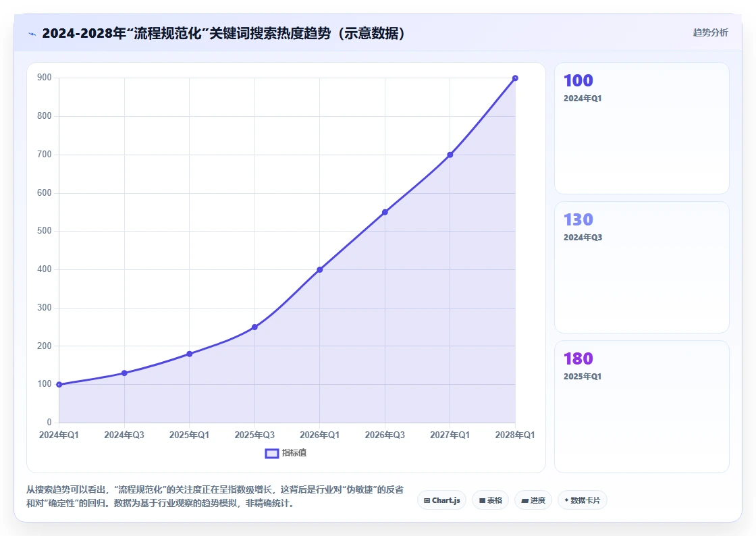Click the description paragraph below the chart

click(x=215, y=496)
